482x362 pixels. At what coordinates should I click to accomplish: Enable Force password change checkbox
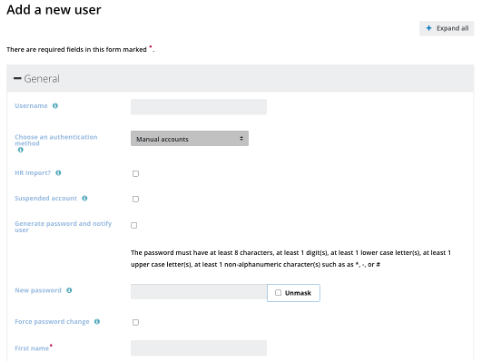click(x=136, y=322)
